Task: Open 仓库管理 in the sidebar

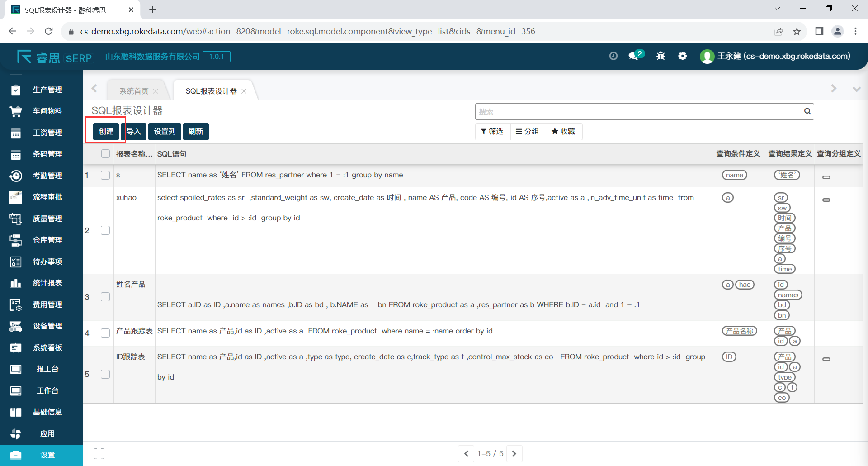Action: [x=47, y=240]
